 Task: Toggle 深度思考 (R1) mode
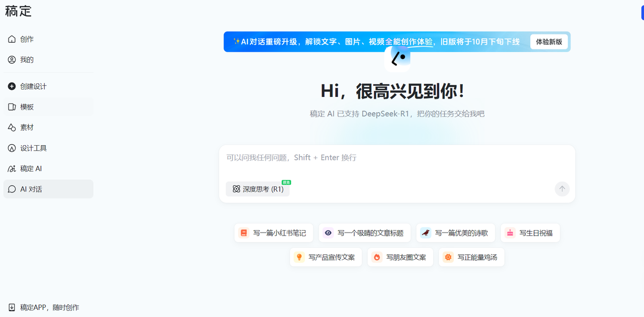point(258,189)
